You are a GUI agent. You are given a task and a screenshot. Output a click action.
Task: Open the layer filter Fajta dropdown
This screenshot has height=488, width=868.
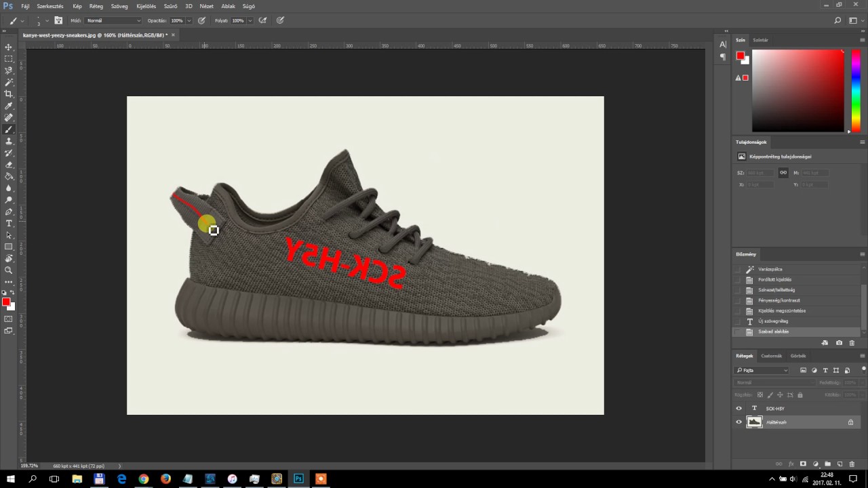coord(762,370)
